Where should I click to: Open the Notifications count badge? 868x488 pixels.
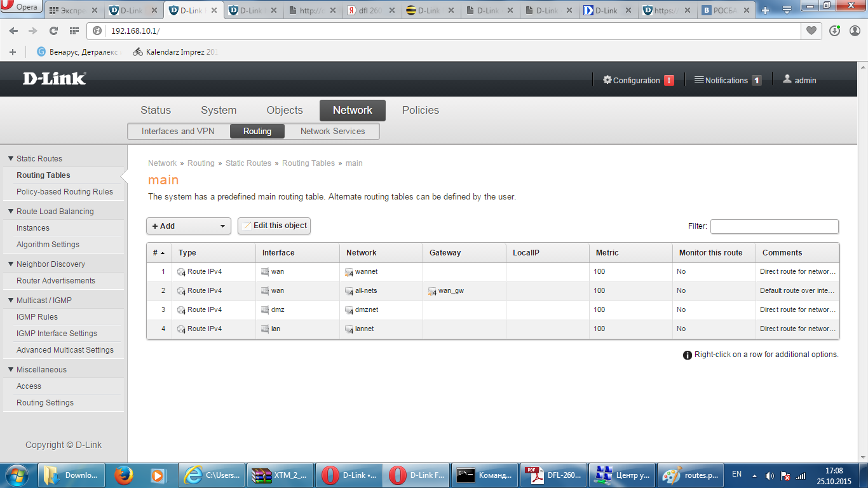point(756,80)
